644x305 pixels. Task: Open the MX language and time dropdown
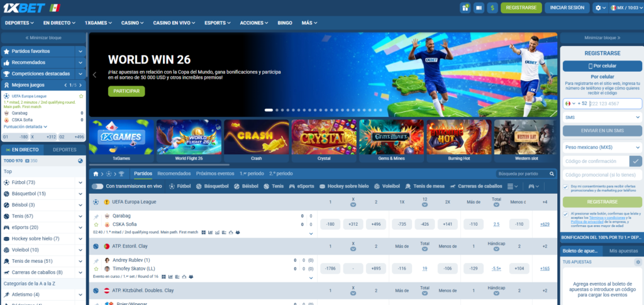tap(626, 8)
